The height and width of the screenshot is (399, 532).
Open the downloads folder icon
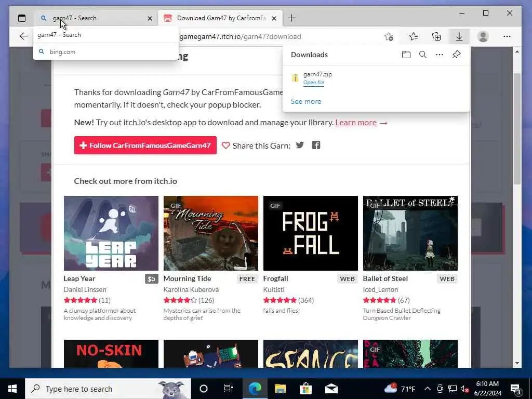click(x=406, y=55)
